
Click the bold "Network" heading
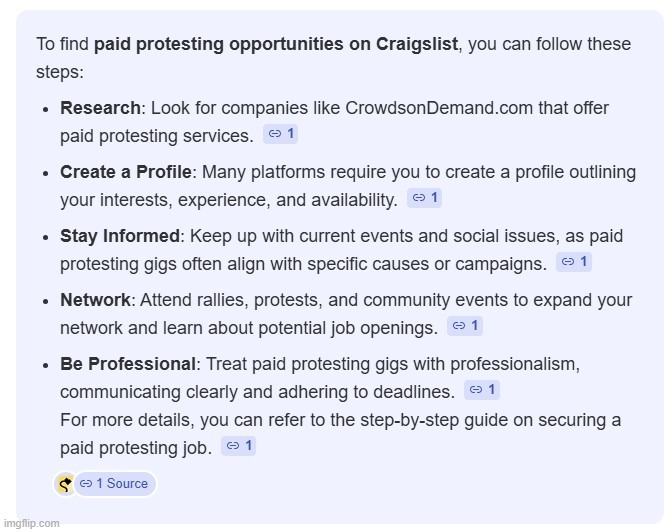(95, 300)
